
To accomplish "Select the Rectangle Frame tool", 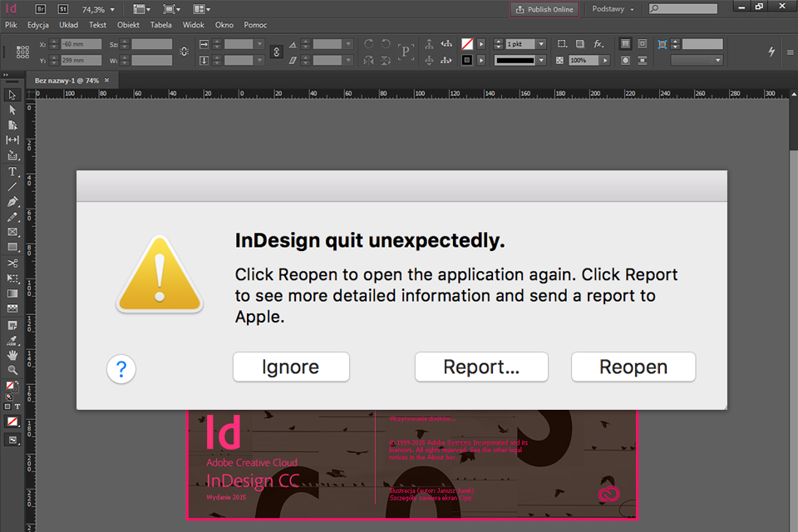I will point(12,232).
